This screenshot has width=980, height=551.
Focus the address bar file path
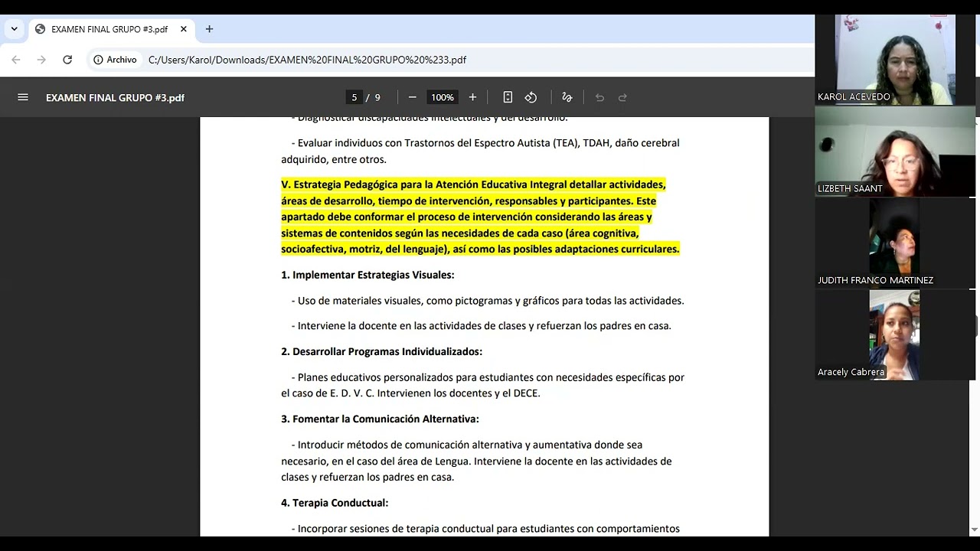[x=307, y=60]
